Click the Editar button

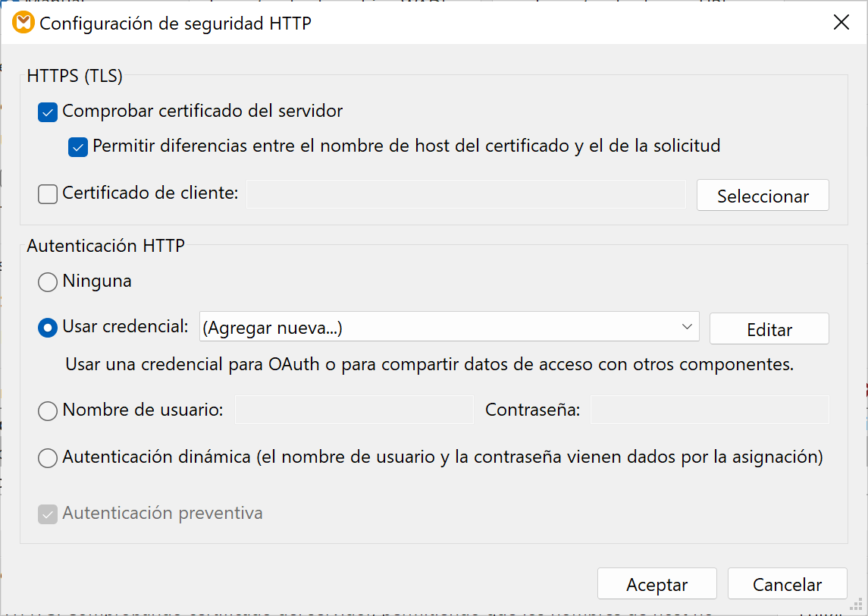tap(769, 329)
